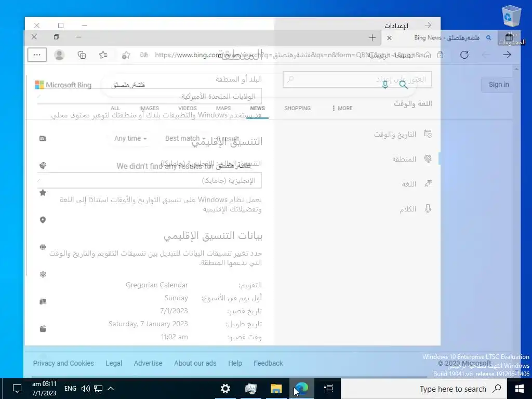Screen dimensions: 532x399
Task: Open the Legal footer link
Action: (114, 363)
